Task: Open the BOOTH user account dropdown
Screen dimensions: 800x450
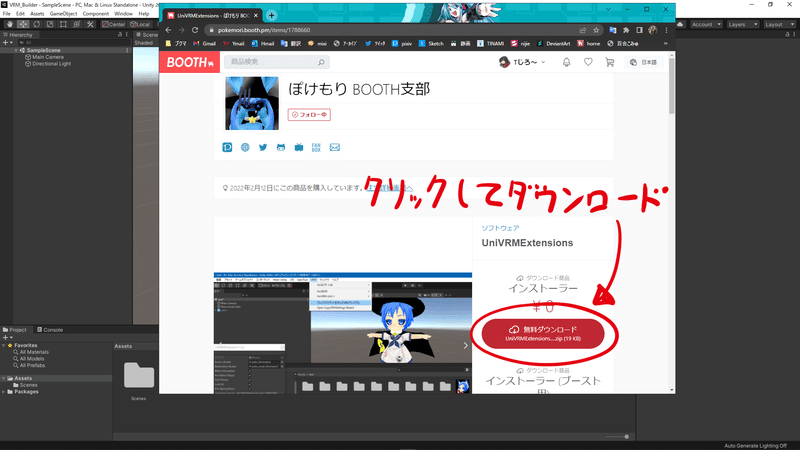Action: 522,62
